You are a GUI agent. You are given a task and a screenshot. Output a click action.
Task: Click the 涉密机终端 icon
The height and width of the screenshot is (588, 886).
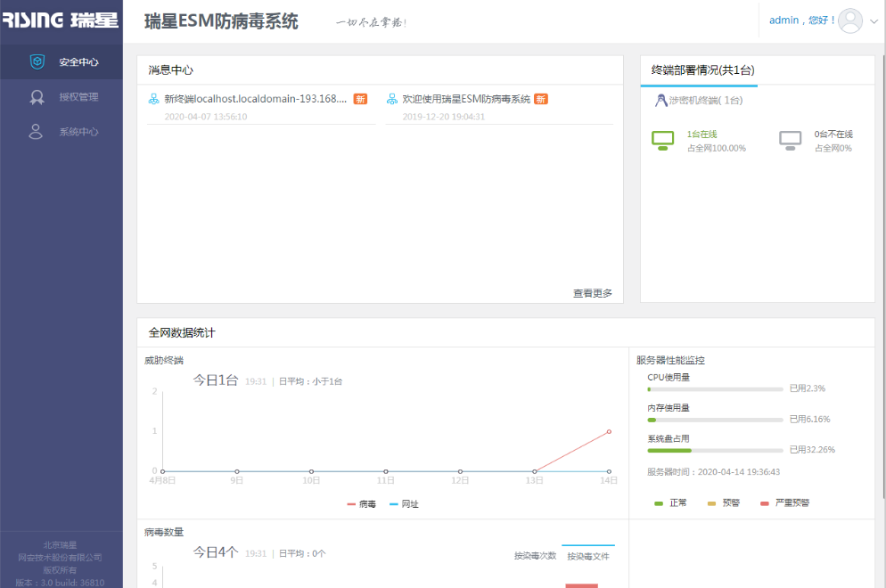pos(660,101)
